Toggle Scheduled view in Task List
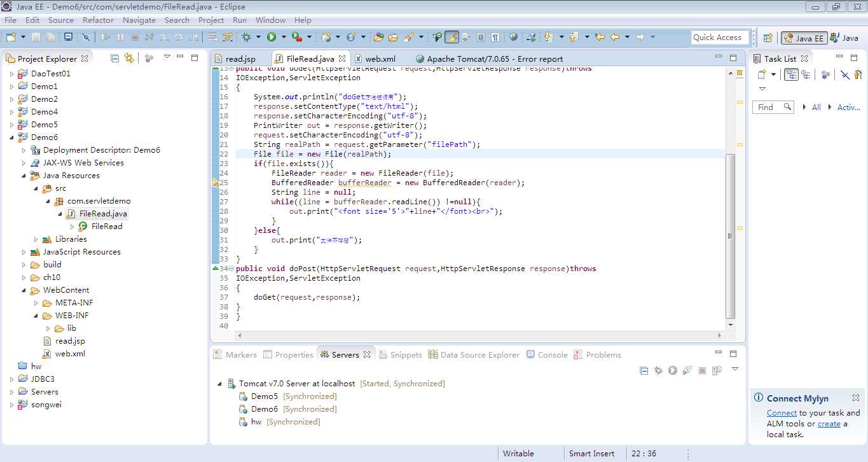 [806, 74]
